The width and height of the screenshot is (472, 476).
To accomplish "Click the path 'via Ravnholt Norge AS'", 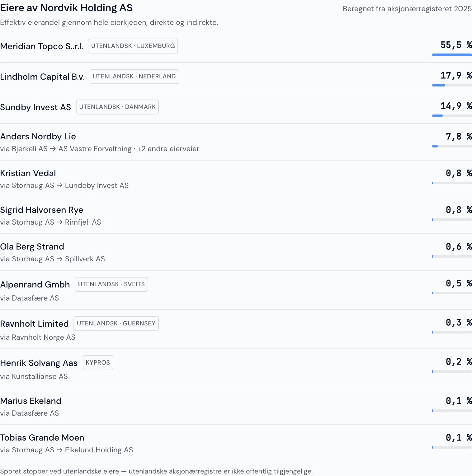I will pos(38,337).
